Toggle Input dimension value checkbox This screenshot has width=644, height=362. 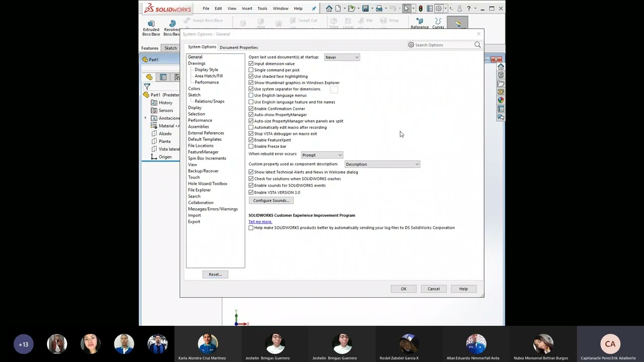tap(251, 64)
